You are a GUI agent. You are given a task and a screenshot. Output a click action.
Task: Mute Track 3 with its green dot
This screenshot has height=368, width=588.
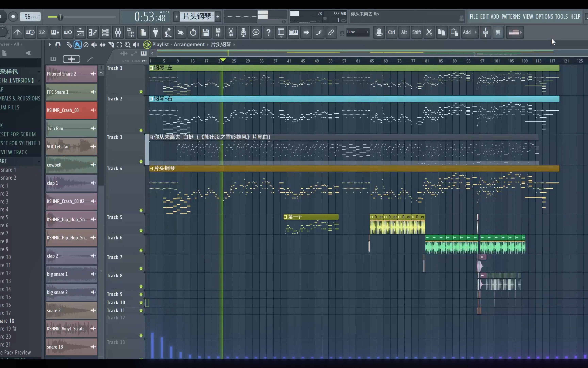tap(141, 161)
